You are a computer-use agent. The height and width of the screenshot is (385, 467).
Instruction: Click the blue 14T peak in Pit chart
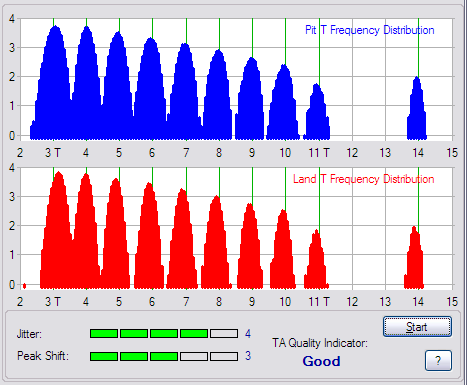click(x=417, y=108)
